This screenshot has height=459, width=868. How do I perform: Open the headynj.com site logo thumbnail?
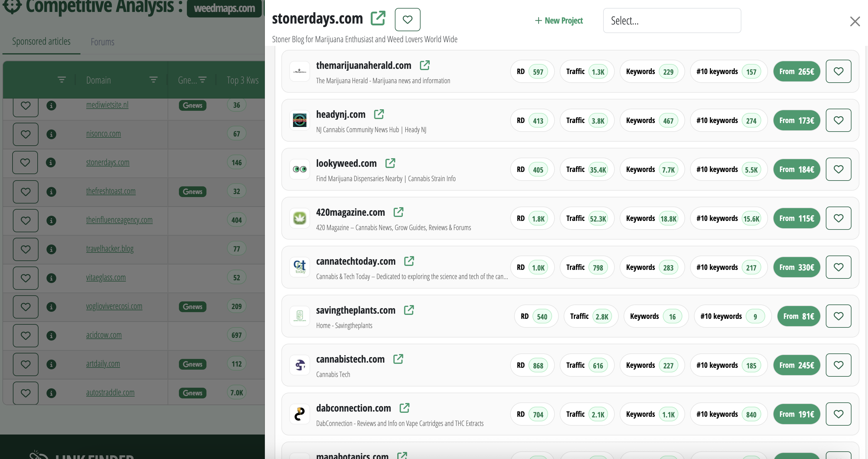(x=299, y=120)
